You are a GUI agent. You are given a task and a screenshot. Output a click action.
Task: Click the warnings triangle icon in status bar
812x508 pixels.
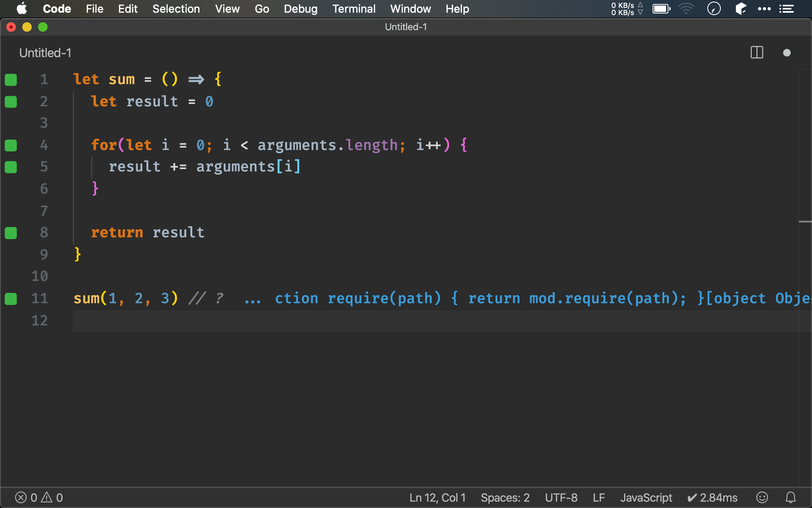pos(47,497)
